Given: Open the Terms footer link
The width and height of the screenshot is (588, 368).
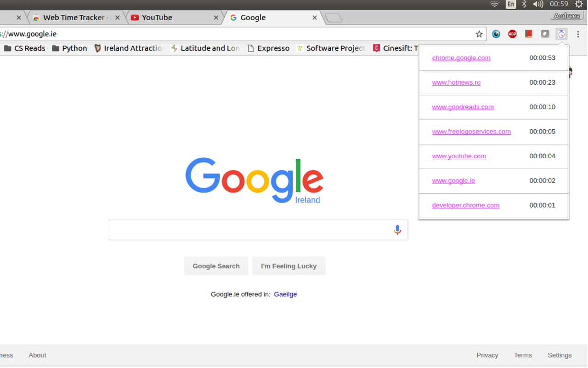Looking at the screenshot, I should coord(523,355).
